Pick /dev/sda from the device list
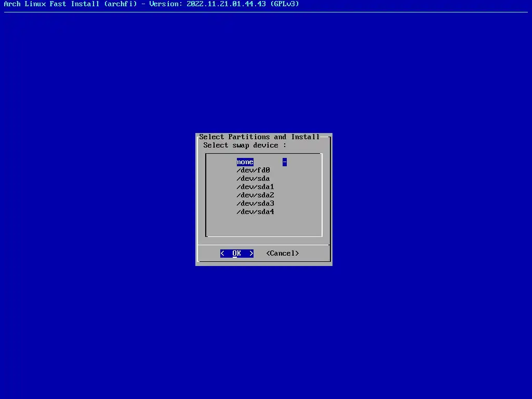This screenshot has height=399, width=532. click(253, 179)
